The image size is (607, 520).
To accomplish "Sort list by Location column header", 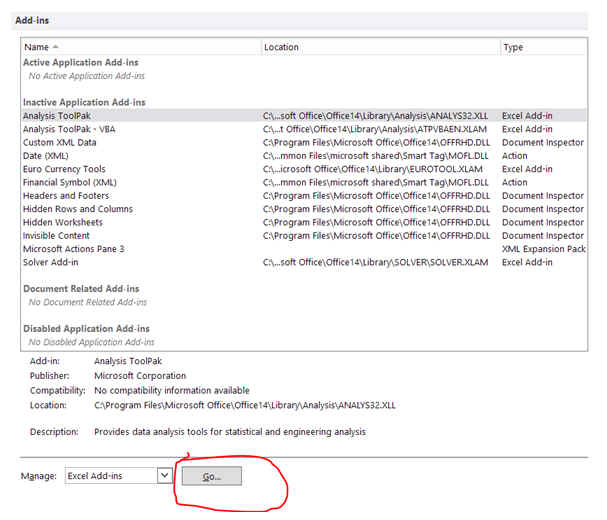I will click(281, 47).
